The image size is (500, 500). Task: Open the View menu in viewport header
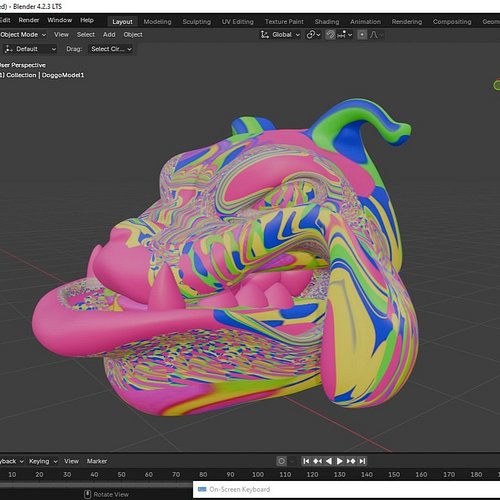coord(61,35)
